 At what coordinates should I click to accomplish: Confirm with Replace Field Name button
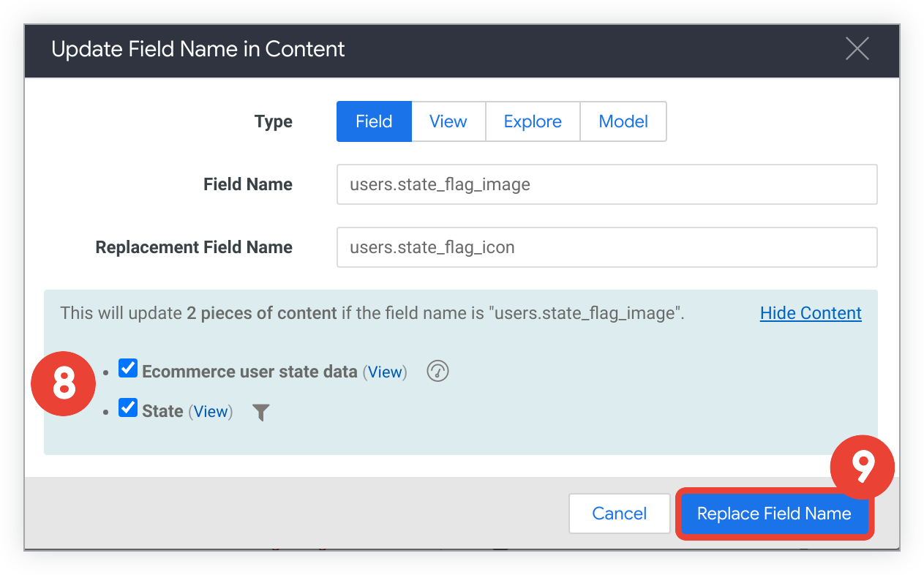point(774,514)
